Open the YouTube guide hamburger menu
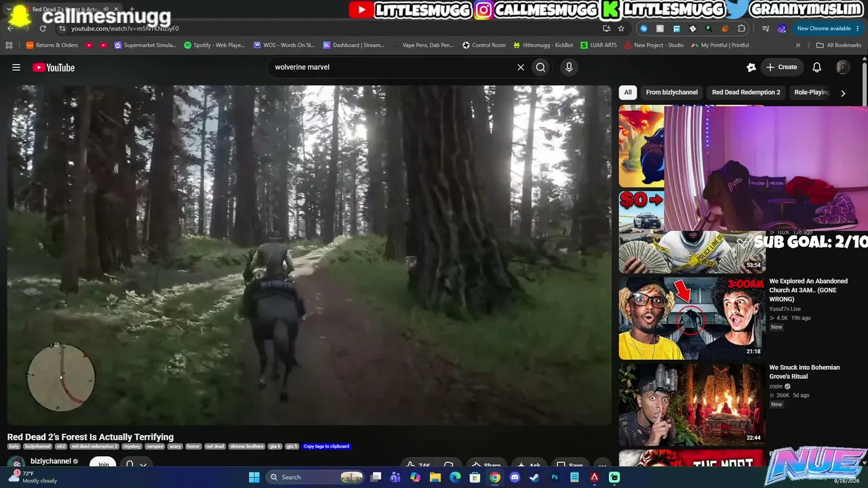 [x=16, y=67]
